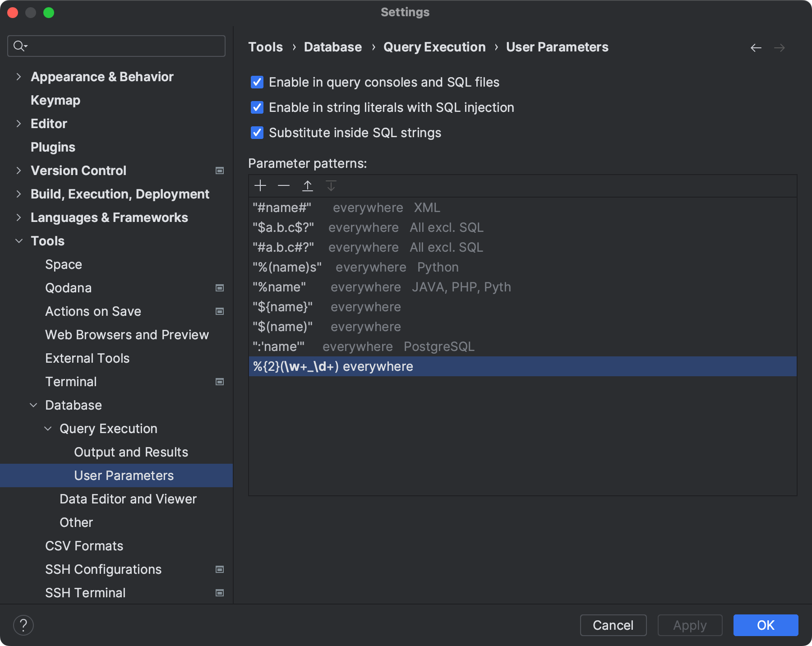Click the in-place settings icon beside Qodana

click(220, 288)
